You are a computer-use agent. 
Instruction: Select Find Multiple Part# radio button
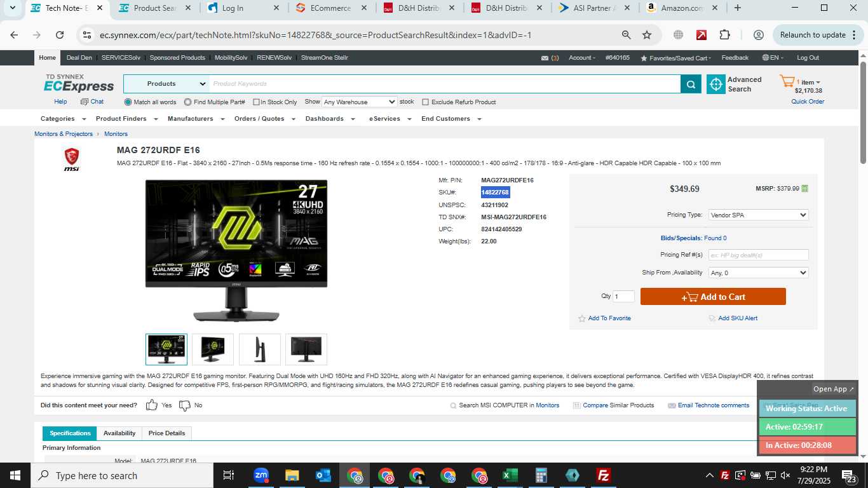(x=187, y=102)
